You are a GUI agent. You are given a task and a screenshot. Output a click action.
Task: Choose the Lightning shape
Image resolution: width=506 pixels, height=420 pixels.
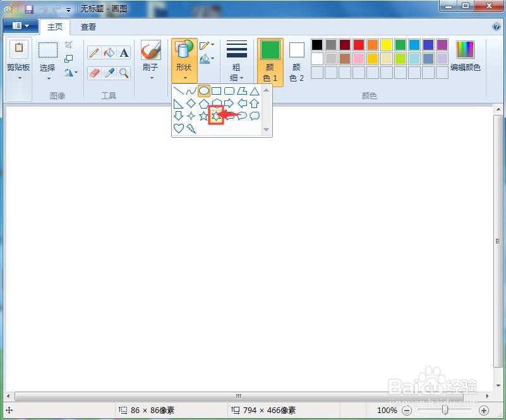click(x=191, y=128)
